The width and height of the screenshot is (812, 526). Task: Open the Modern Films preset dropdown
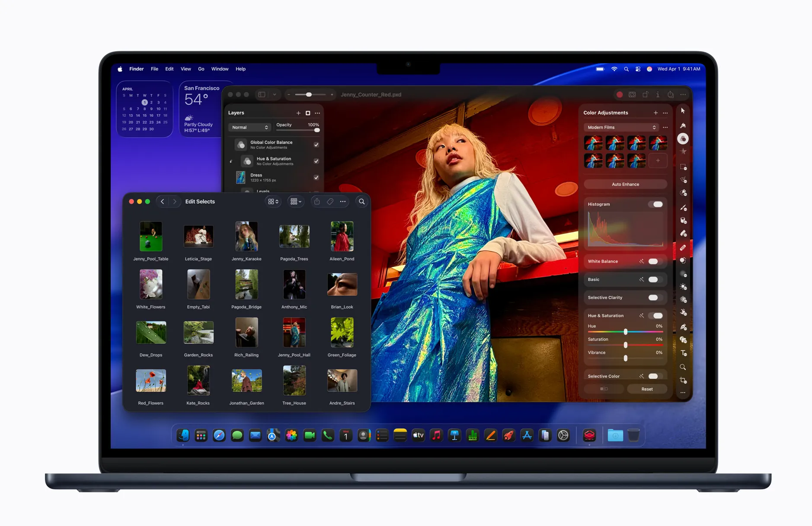(x=621, y=127)
